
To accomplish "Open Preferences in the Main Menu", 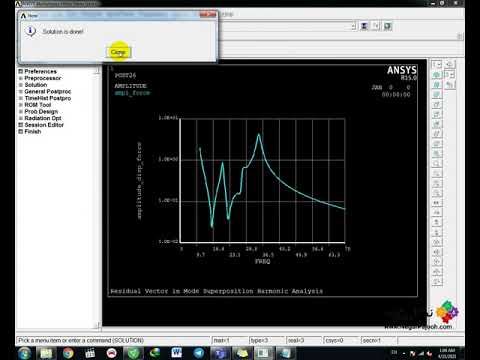I will pos(40,71).
